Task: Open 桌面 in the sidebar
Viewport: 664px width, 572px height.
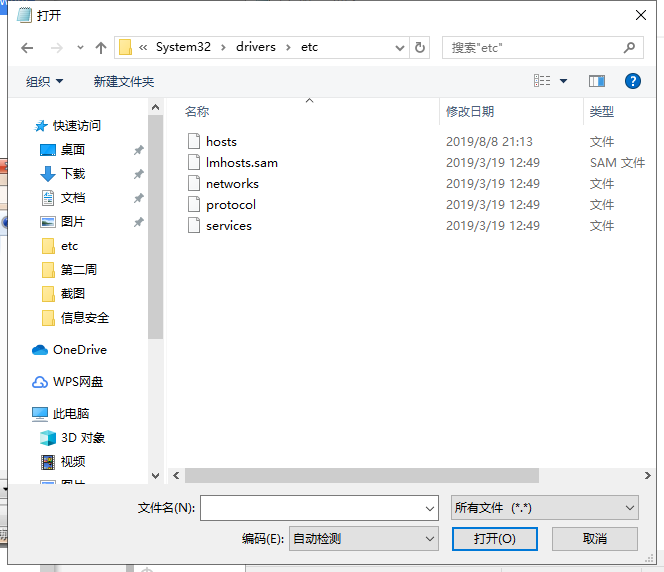Action: pos(73,149)
